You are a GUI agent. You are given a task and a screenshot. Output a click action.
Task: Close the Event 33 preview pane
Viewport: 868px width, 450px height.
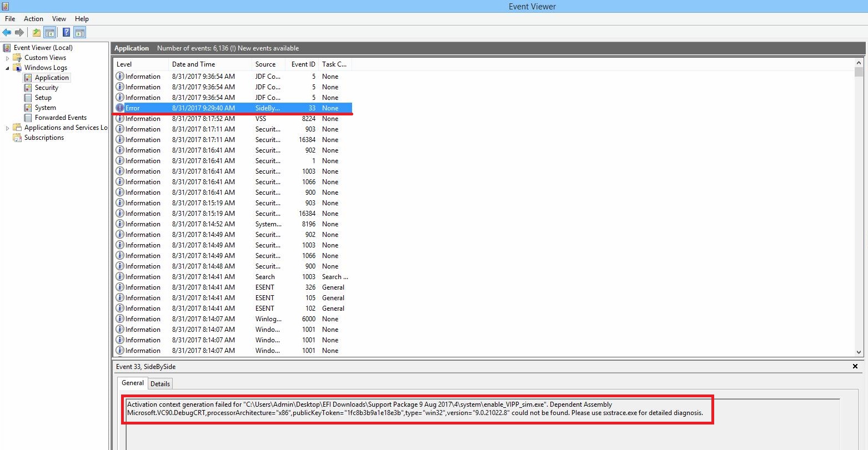pyautogui.click(x=855, y=366)
